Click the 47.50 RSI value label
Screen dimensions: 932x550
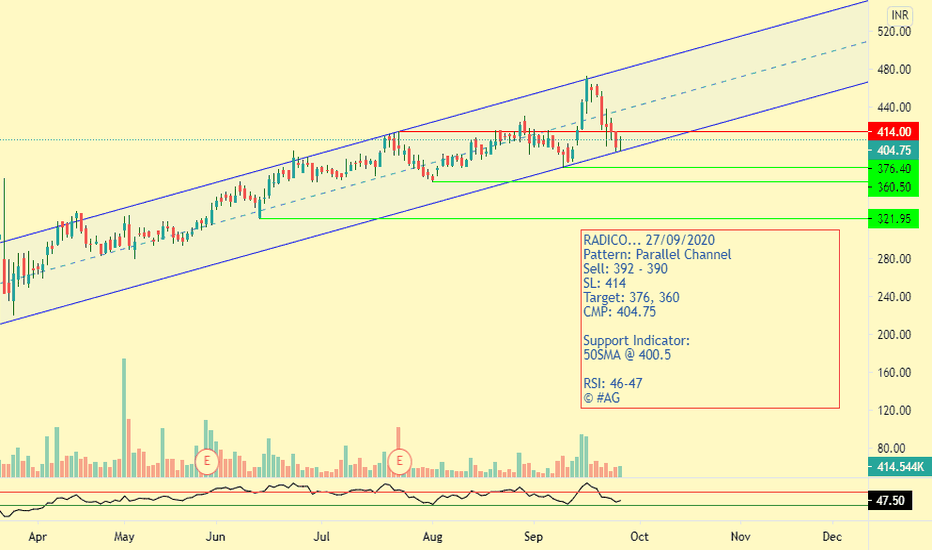tap(890, 501)
